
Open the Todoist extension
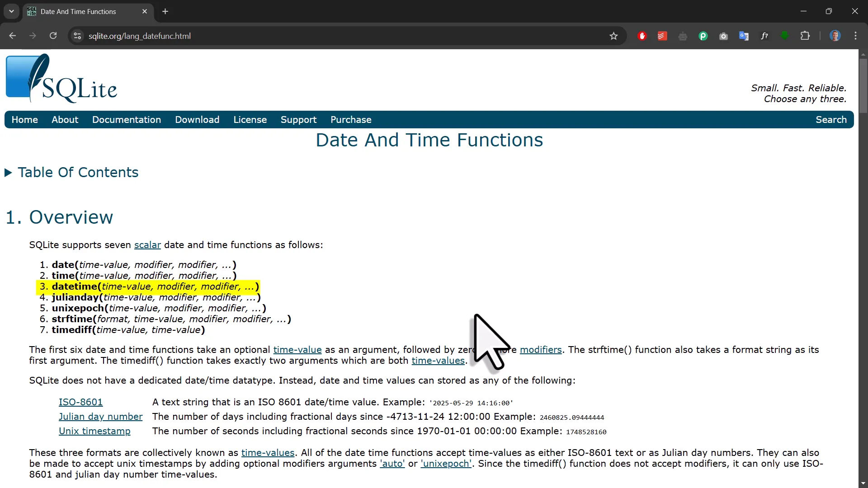pyautogui.click(x=662, y=36)
